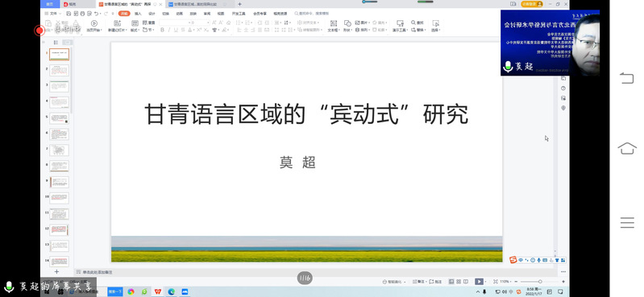Viewport: 644px width, 297px height.
Task: Click the WPS icon in Windows taskbar
Action: click(158, 291)
